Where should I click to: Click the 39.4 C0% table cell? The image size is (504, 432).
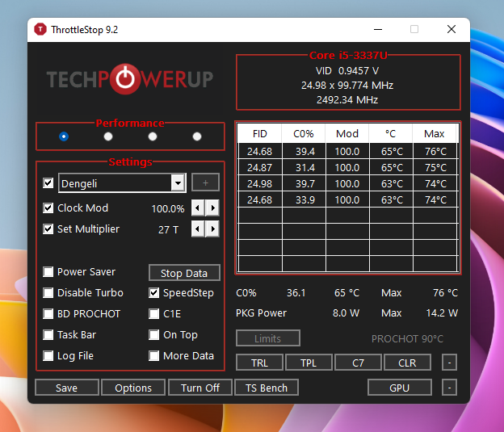[304, 151]
